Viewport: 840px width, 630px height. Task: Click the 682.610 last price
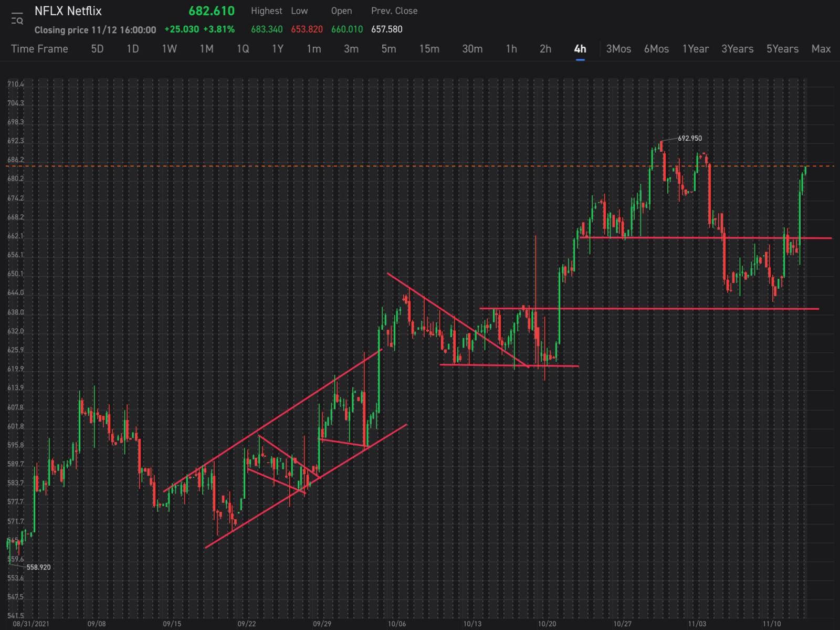click(x=212, y=11)
